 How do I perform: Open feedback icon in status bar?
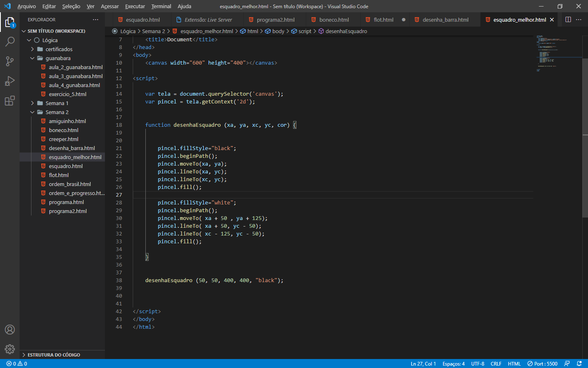coord(567,364)
